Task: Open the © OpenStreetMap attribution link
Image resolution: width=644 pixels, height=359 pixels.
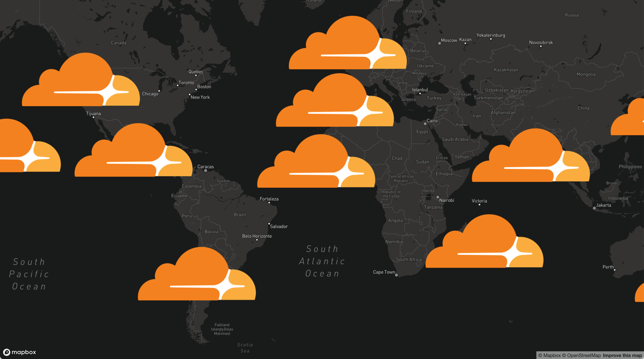Action: (x=581, y=355)
